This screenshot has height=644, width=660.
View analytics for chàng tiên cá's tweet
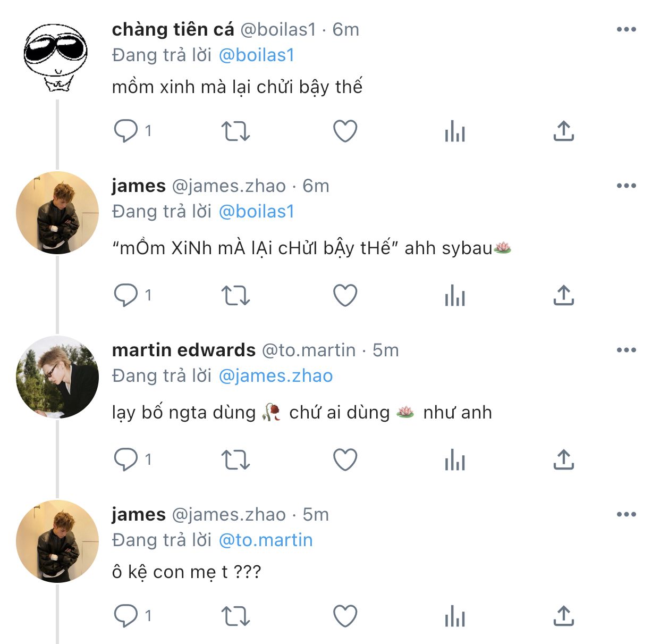point(454,131)
